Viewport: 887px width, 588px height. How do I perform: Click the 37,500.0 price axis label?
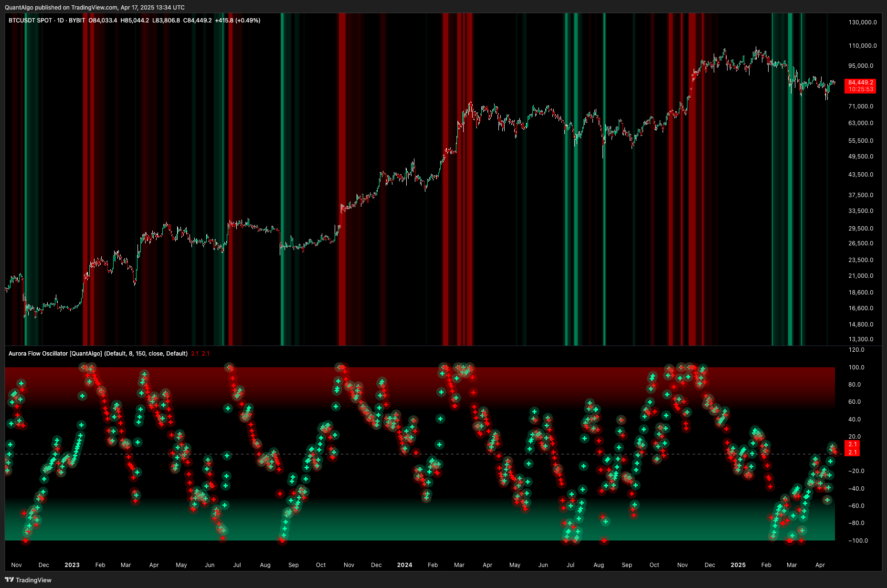pos(861,195)
